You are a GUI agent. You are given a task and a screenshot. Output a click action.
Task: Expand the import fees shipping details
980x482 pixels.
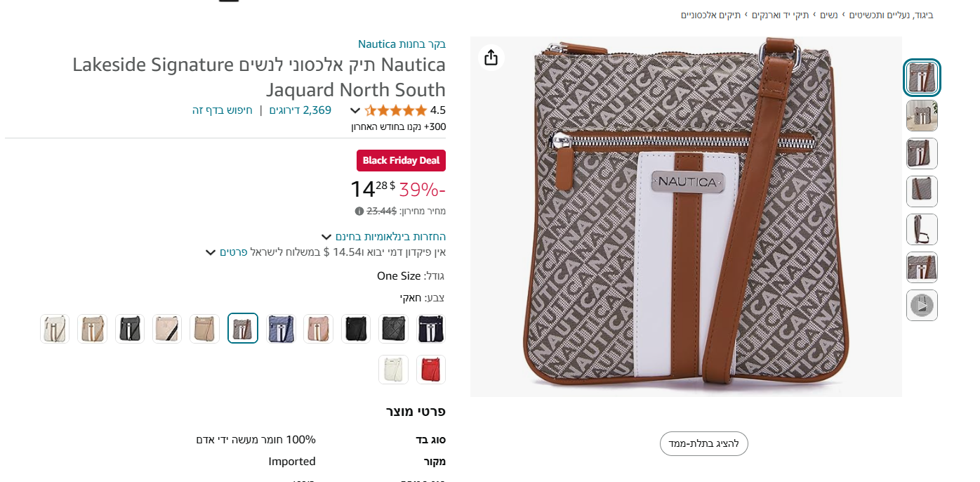[x=210, y=252]
